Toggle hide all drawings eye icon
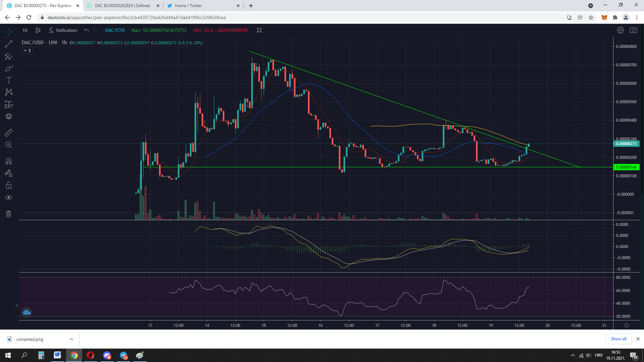Screen dimensions: 644x362 pyautogui.click(x=9, y=197)
